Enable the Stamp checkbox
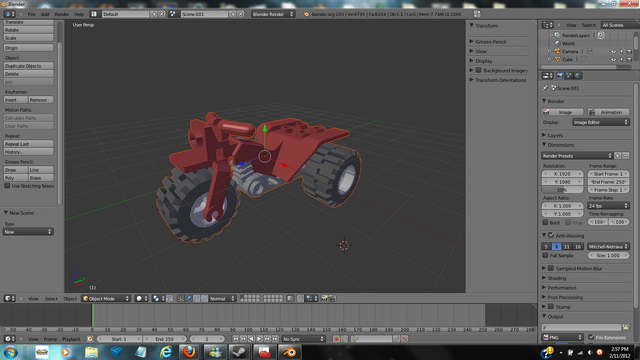This screenshot has height=360, width=640. 551,307
